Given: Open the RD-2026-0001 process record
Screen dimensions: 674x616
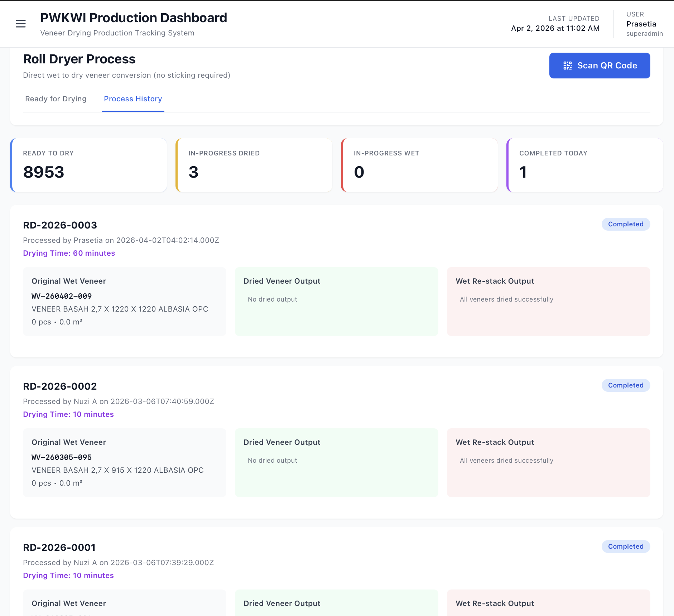Looking at the screenshot, I should pos(59,548).
